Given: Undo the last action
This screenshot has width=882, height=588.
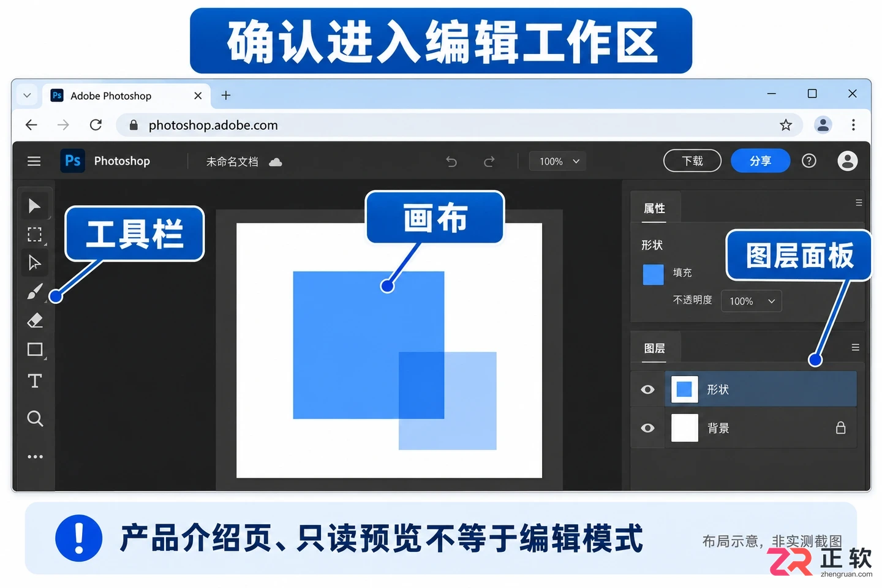Looking at the screenshot, I should (x=451, y=162).
